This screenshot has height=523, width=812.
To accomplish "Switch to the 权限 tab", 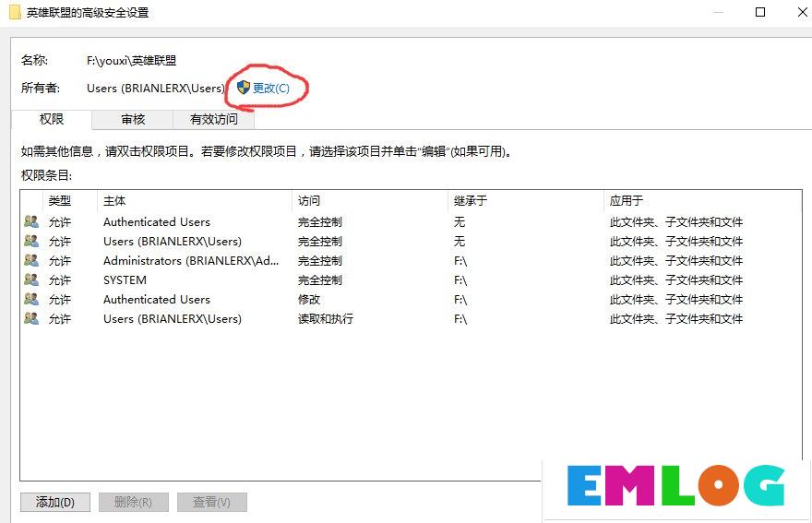I will coord(52,119).
